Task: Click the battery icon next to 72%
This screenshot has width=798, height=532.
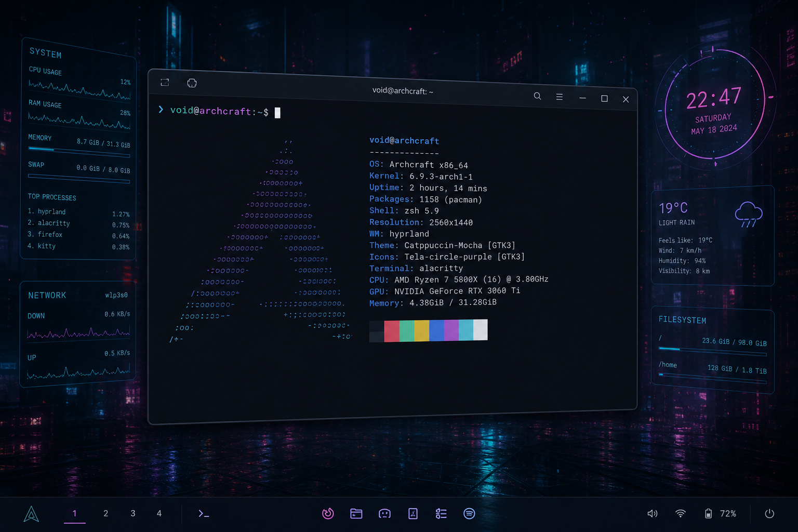Action: pyautogui.click(x=708, y=513)
